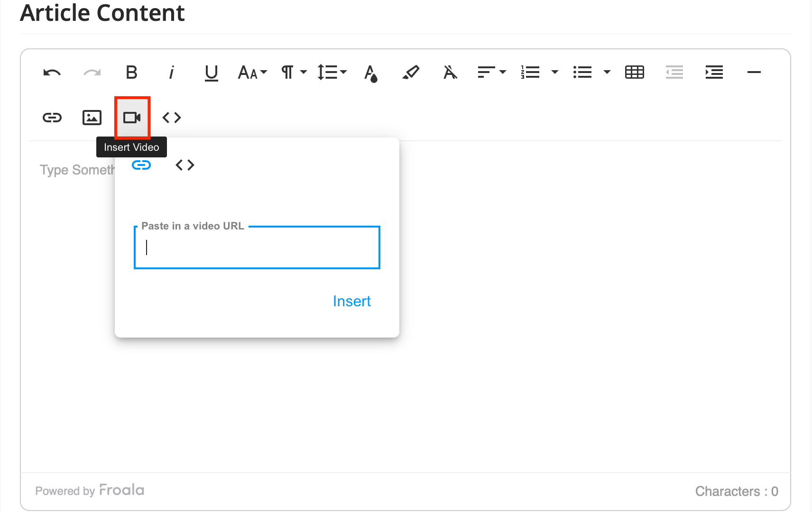Insert a horizontal line
This screenshot has height=512, width=812.
coord(754,73)
